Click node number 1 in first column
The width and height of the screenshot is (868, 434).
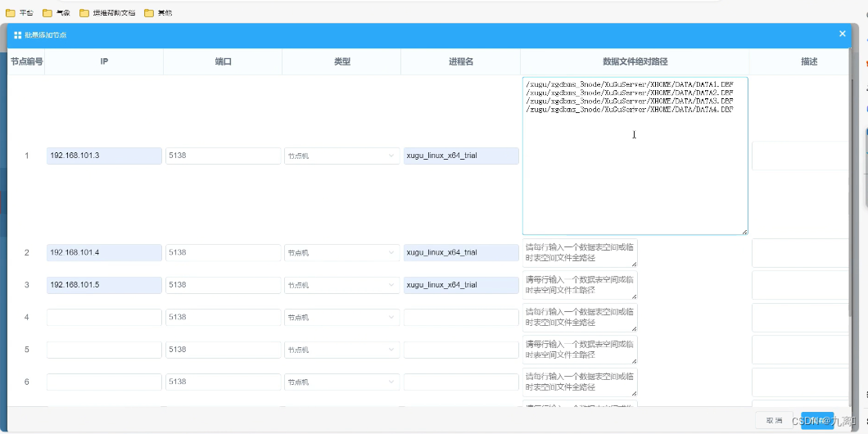coord(26,156)
